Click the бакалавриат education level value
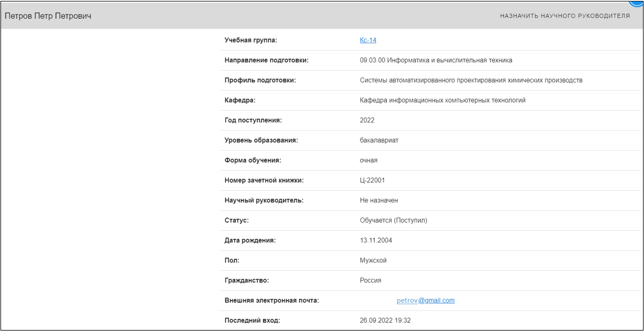This screenshot has width=644, height=331. [x=379, y=140]
